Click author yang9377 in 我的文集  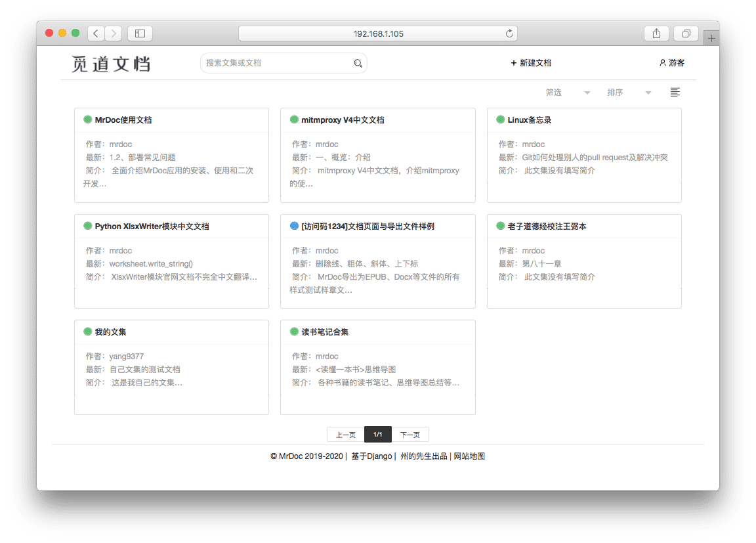[x=126, y=357]
